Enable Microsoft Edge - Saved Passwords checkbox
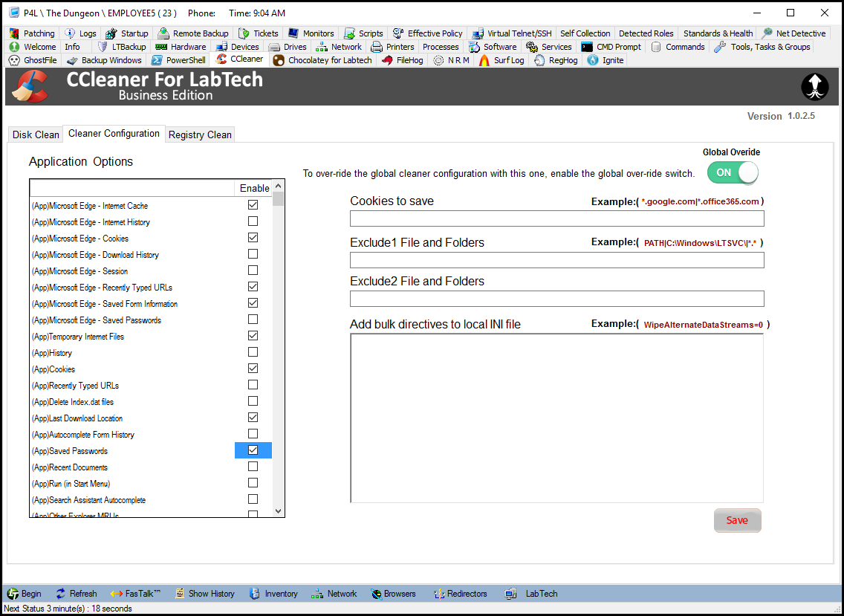 253,320
